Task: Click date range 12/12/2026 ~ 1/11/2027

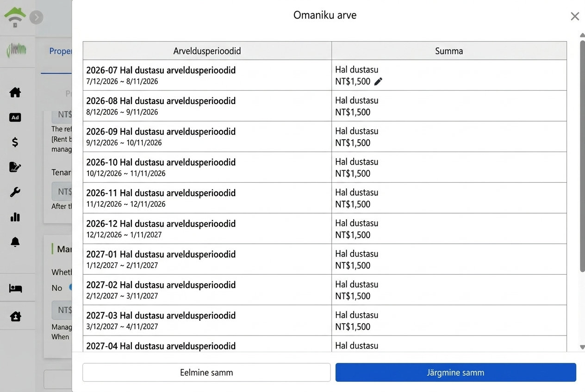Action: pos(124,235)
